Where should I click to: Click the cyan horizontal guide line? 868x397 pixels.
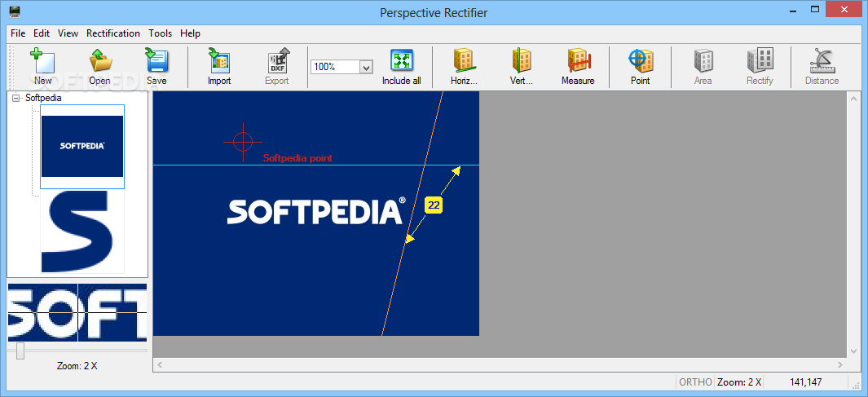tap(315, 165)
